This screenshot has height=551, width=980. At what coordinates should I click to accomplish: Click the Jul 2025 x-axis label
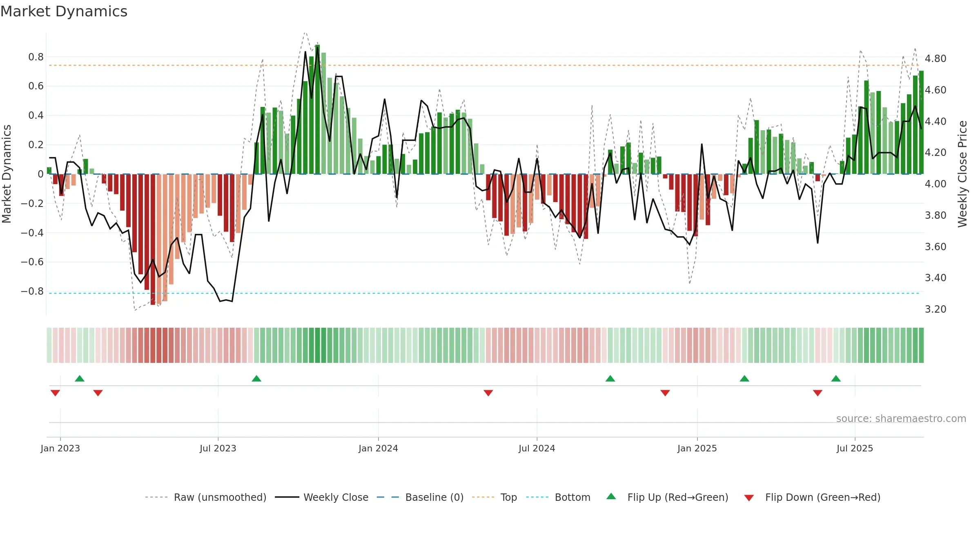pos(855,448)
